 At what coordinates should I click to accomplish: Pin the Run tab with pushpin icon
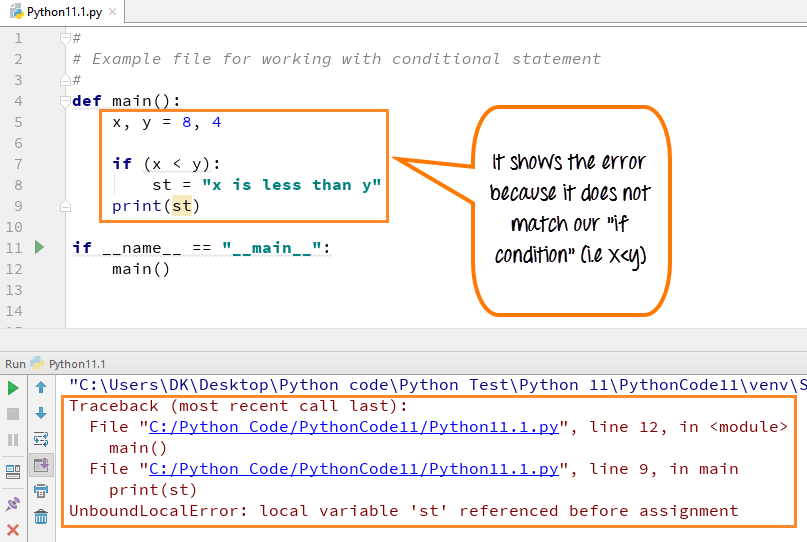tap(13, 503)
